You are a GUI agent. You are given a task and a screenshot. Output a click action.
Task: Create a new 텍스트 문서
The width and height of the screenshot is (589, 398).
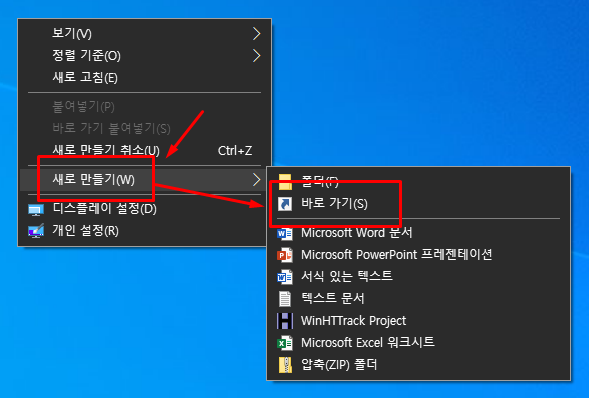click(418, 298)
